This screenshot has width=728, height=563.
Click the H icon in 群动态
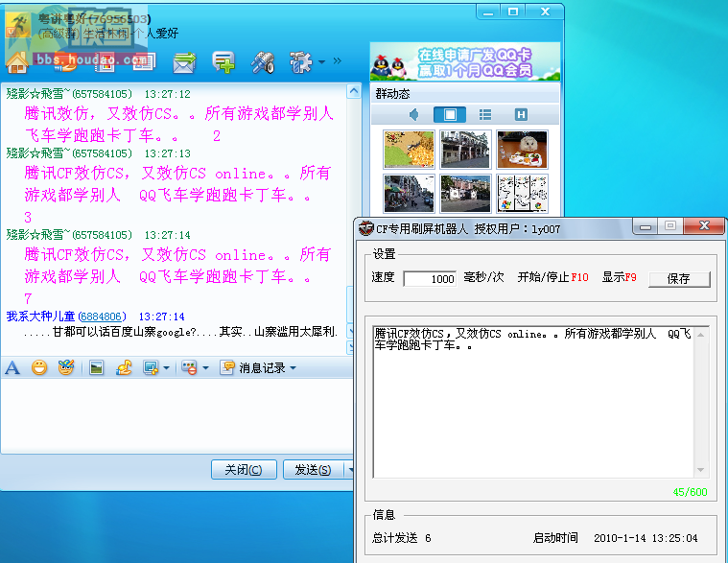click(x=521, y=114)
